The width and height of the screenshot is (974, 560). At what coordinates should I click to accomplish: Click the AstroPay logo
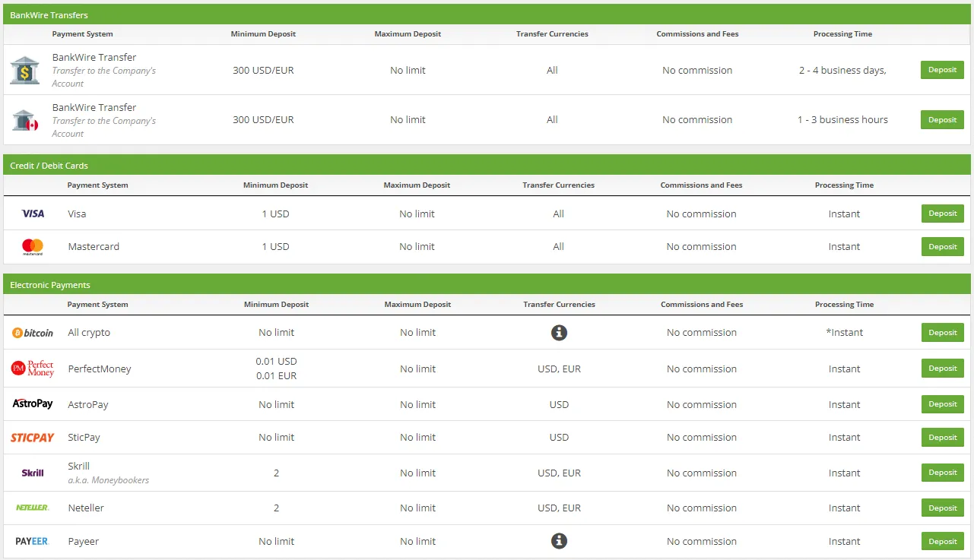point(33,404)
